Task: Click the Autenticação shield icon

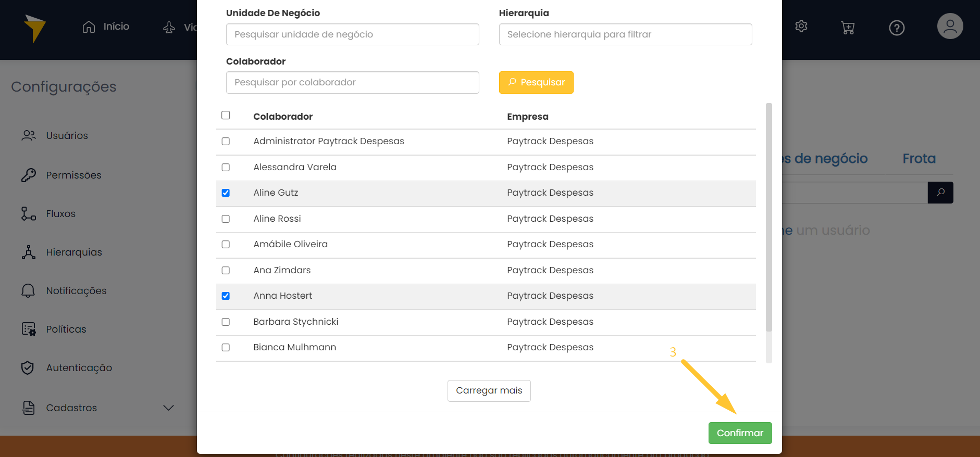Action: [x=28, y=367]
